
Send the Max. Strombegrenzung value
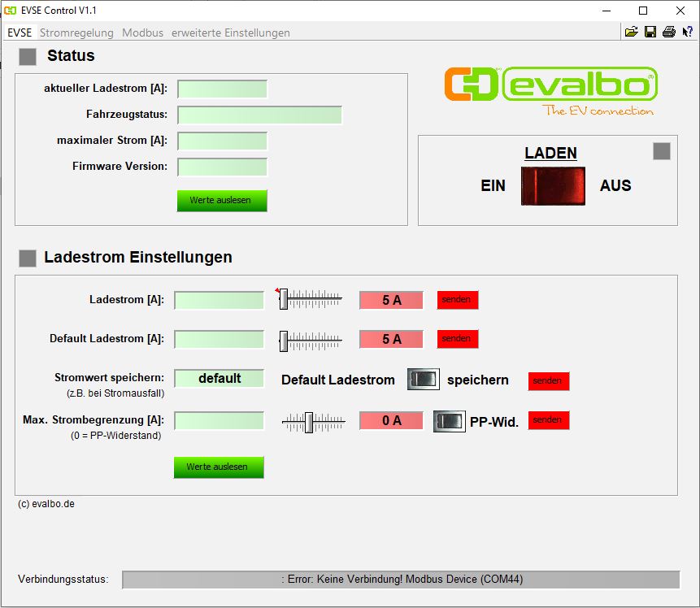[549, 420]
